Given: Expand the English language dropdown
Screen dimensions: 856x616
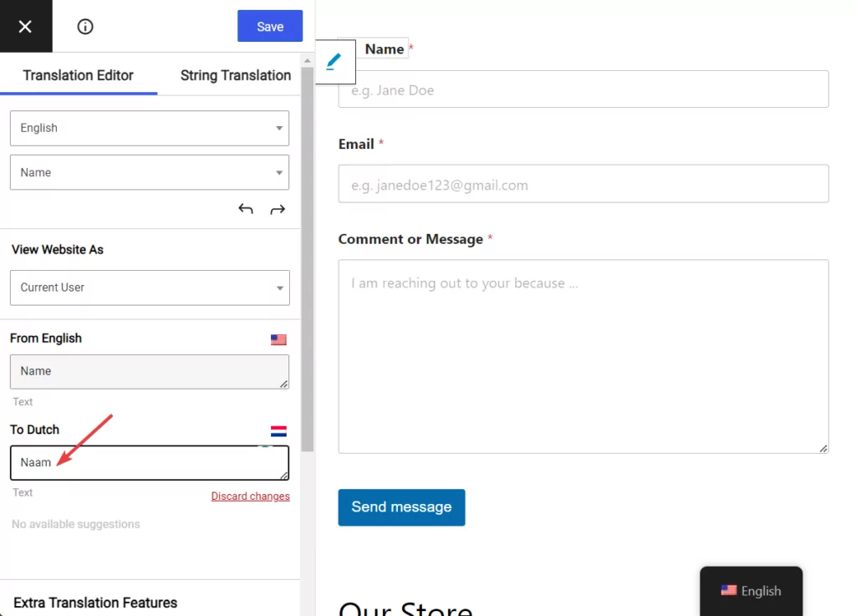Looking at the screenshot, I should click(150, 128).
